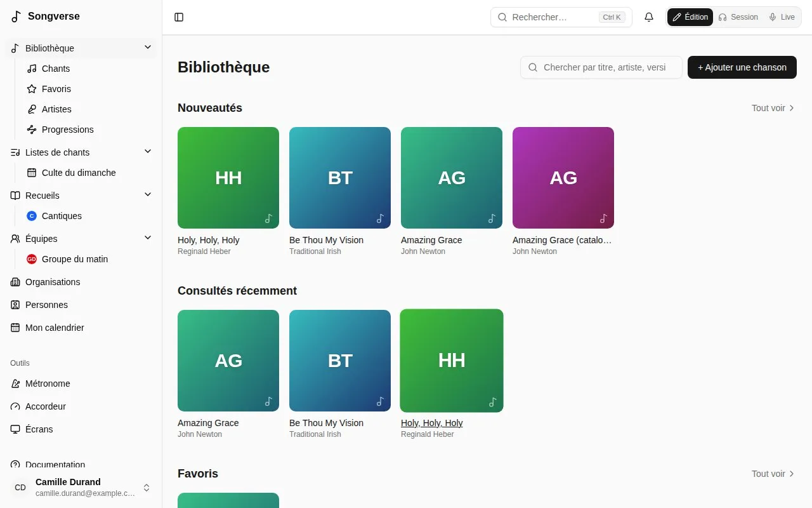Screen dimensions: 812x508
Task: Click the Artistes microphone icon
Action: 32,109
